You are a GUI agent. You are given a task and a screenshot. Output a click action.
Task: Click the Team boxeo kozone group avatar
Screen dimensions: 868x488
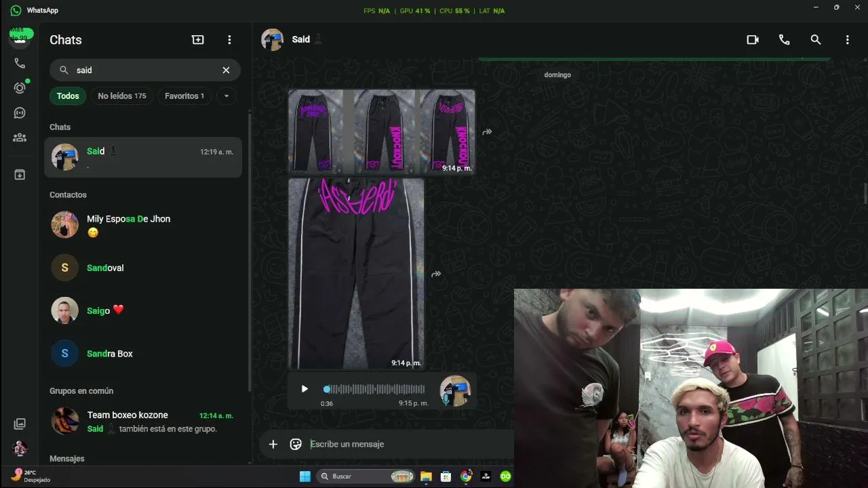[65, 421]
